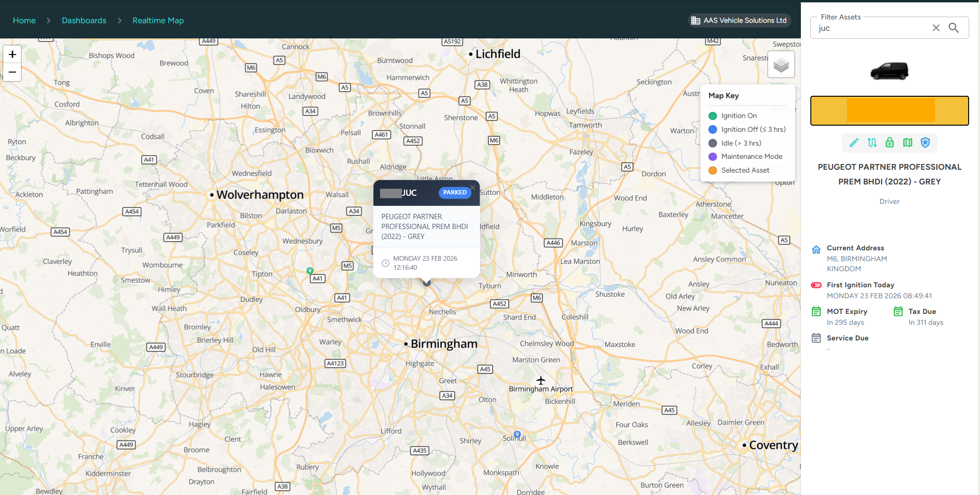Click the 'In 311 days' tax value
980x495 pixels.
pos(926,322)
